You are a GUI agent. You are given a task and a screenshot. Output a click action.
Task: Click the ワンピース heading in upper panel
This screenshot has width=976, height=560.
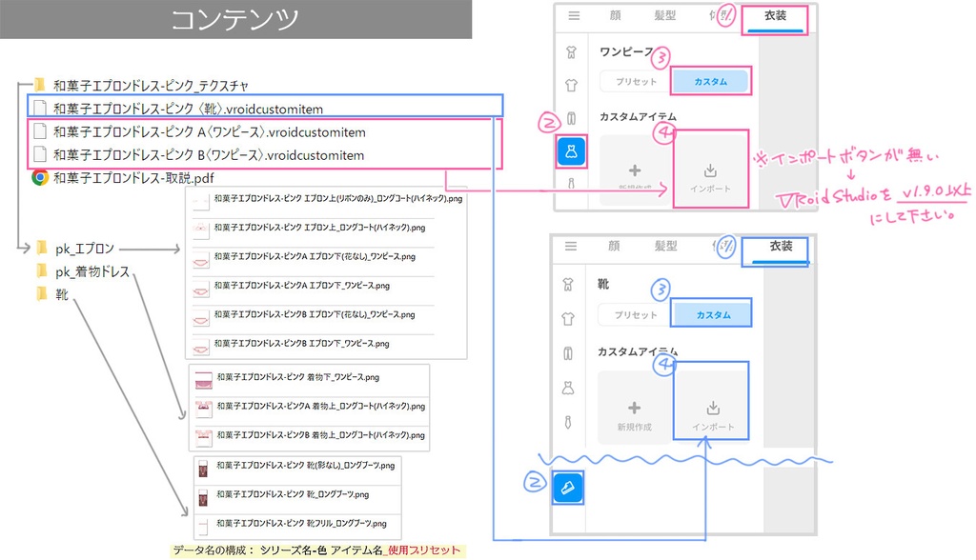(626, 51)
